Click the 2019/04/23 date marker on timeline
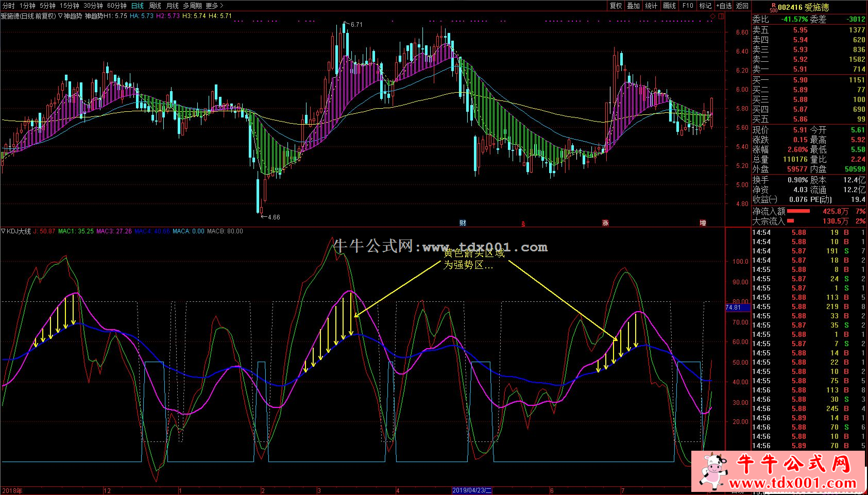 pyautogui.click(x=472, y=490)
